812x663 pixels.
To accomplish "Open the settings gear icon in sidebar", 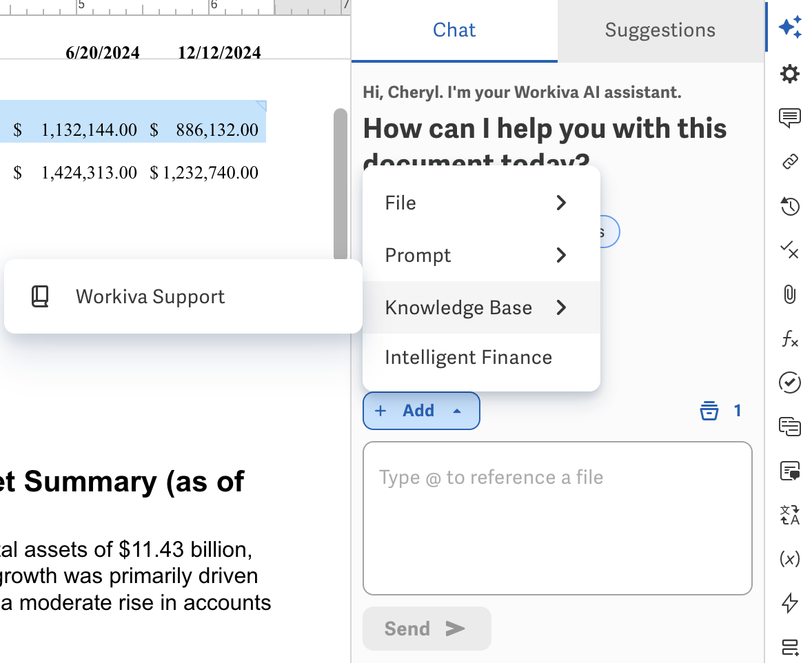I will click(790, 74).
